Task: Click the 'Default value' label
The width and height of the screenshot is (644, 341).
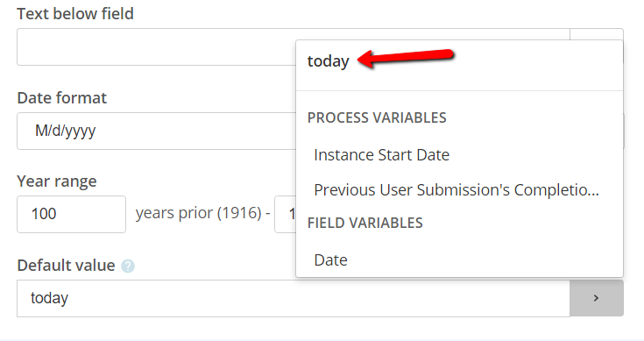Action: click(x=66, y=266)
